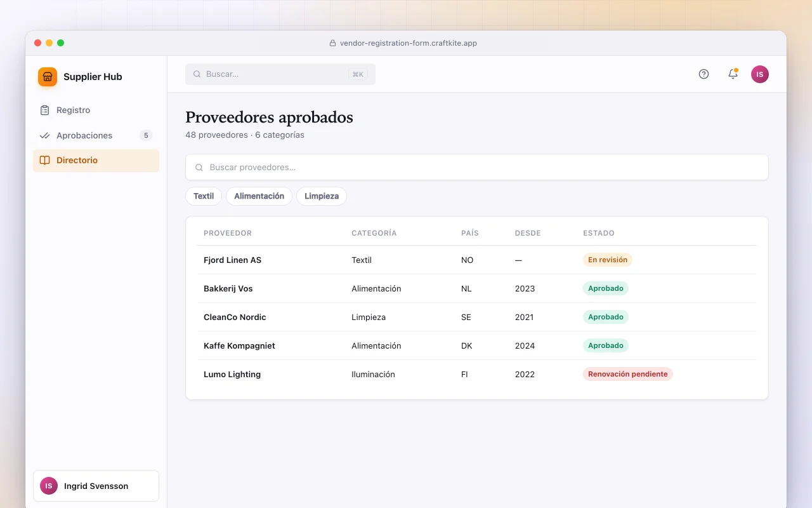Sort by the PROVEEDOR column header
The width and height of the screenshot is (812, 508).
pos(228,233)
